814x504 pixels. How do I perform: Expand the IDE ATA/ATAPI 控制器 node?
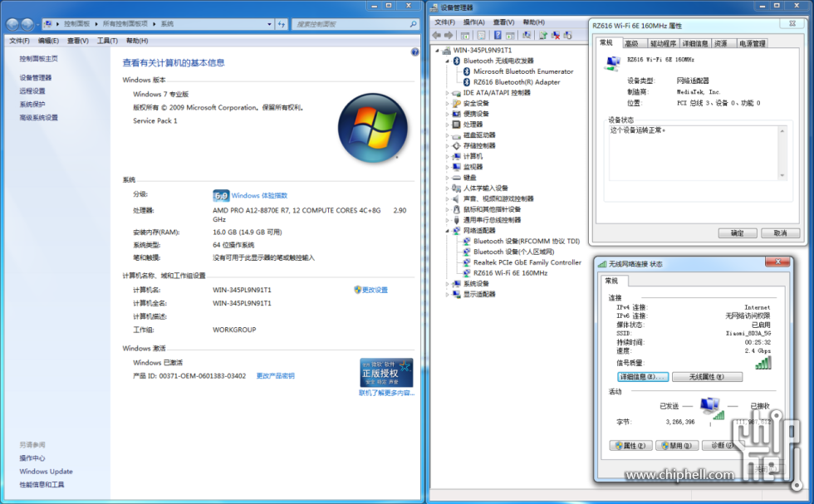(x=447, y=93)
